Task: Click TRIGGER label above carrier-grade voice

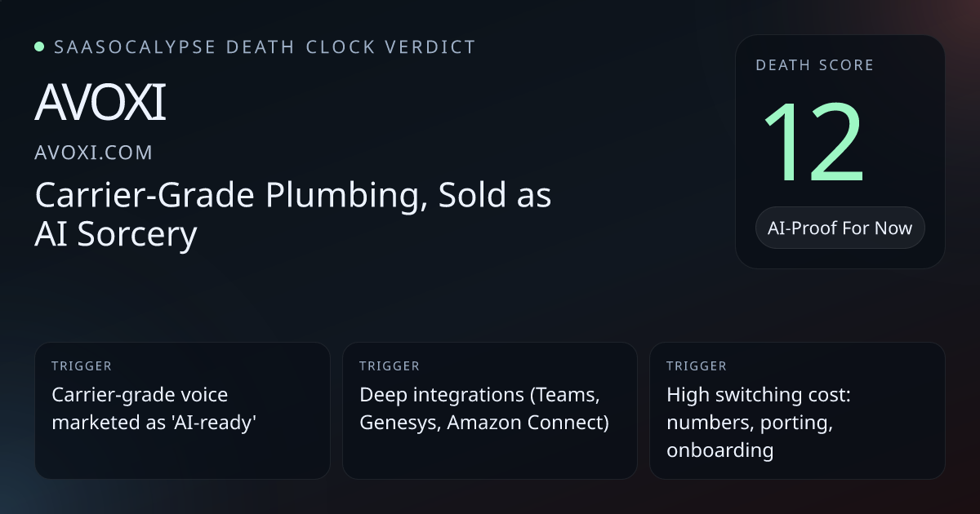Action: click(x=82, y=366)
